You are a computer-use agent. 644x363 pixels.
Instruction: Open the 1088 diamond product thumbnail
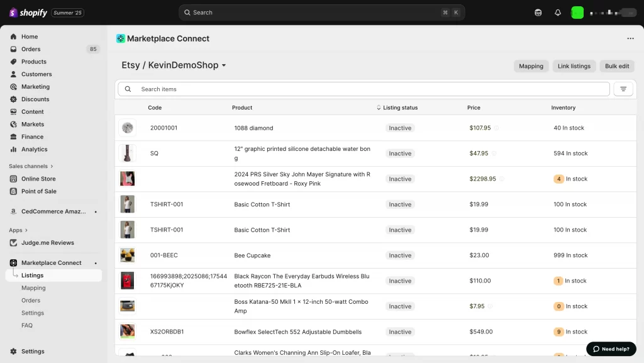[127, 128]
